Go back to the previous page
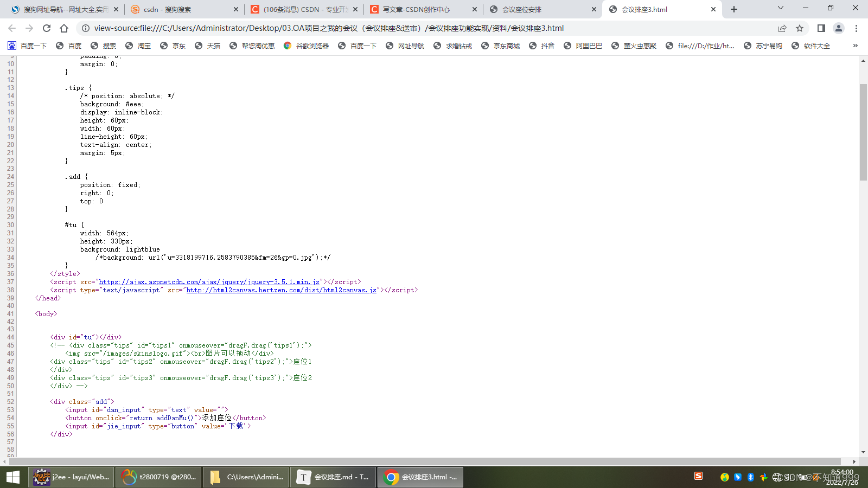 (12, 28)
